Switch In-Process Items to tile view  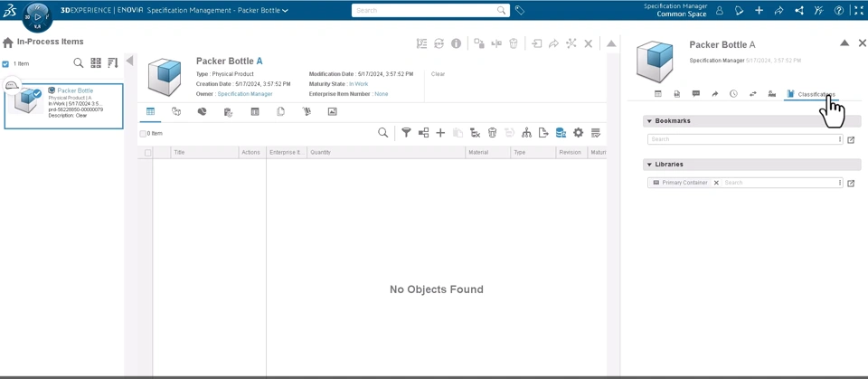[x=96, y=63]
